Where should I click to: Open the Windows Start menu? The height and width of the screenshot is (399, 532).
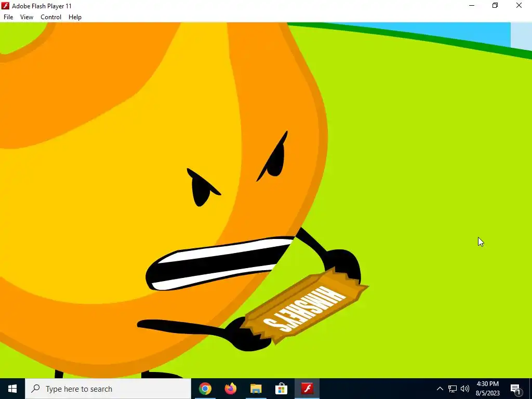coord(12,389)
